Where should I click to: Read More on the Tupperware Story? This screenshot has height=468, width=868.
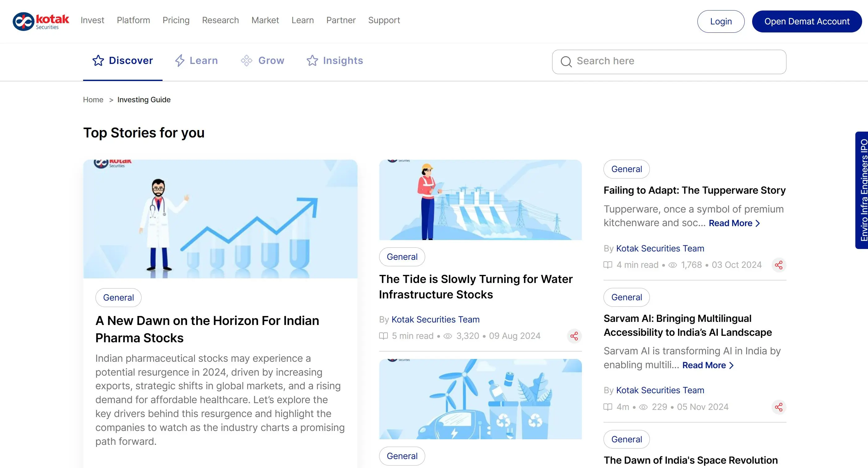point(734,223)
